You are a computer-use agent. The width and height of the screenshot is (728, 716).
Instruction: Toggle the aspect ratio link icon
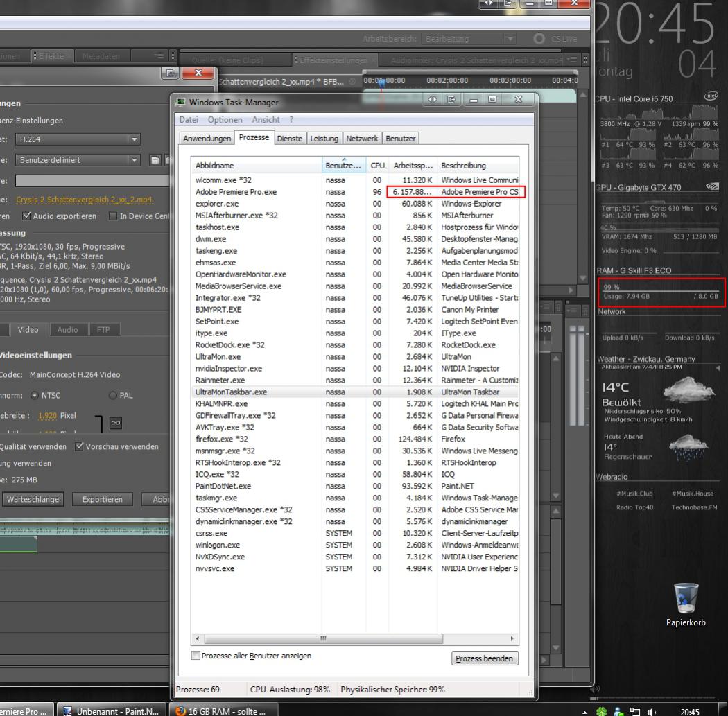(116, 423)
